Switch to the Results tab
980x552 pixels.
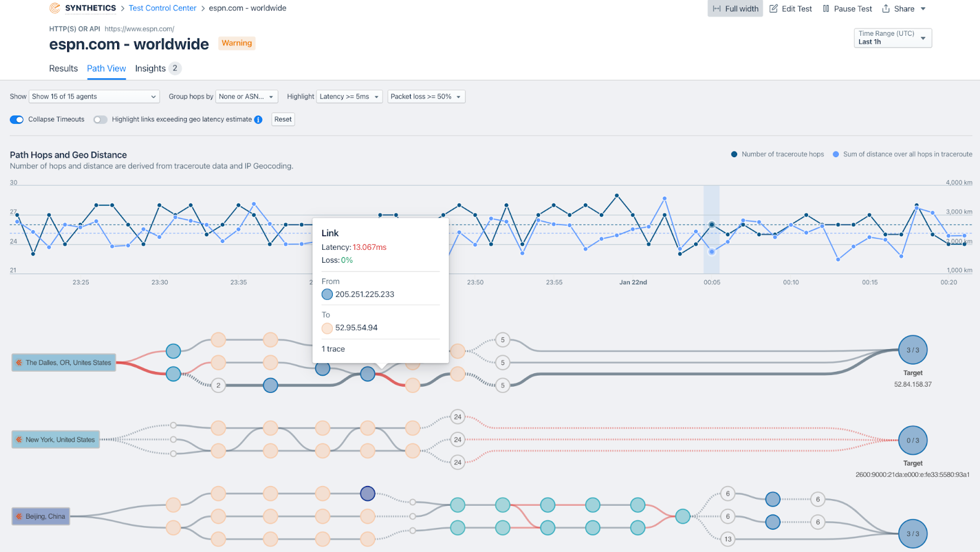tap(63, 68)
